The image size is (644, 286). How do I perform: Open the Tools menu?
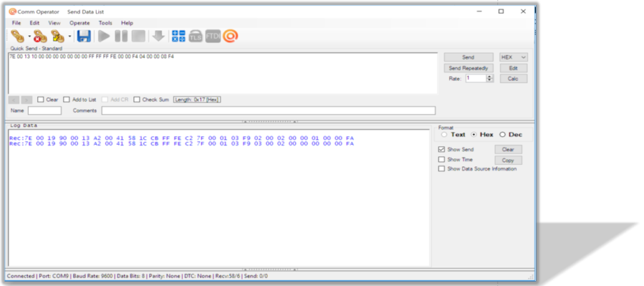coord(105,23)
